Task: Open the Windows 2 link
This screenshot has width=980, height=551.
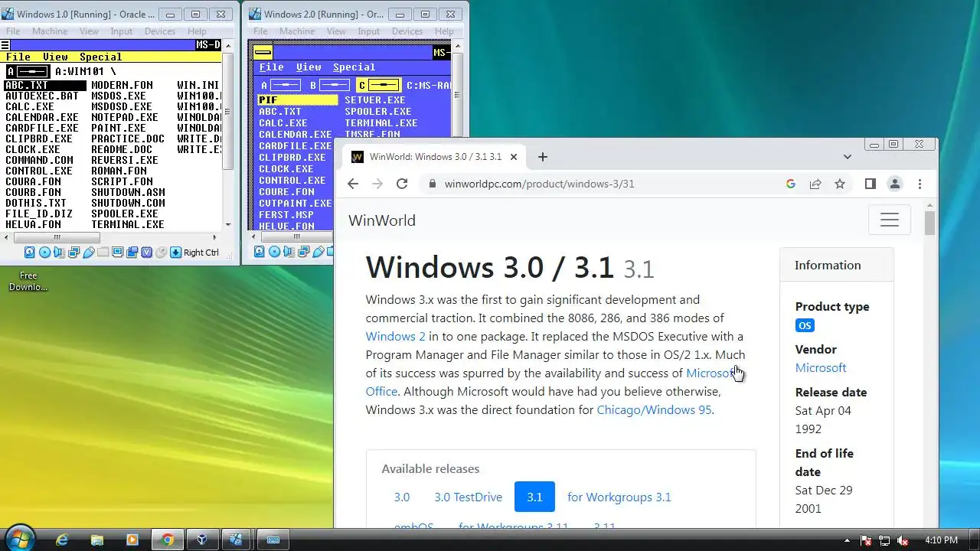Action: [395, 336]
